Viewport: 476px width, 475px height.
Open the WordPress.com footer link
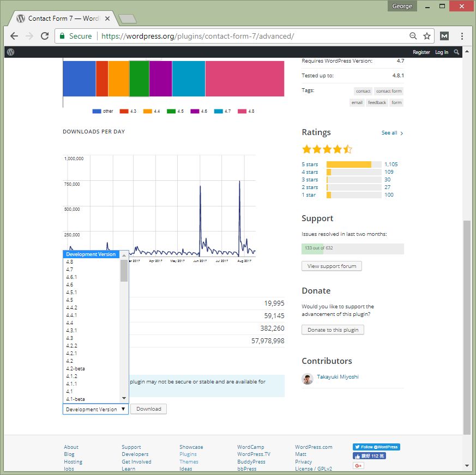314,447
